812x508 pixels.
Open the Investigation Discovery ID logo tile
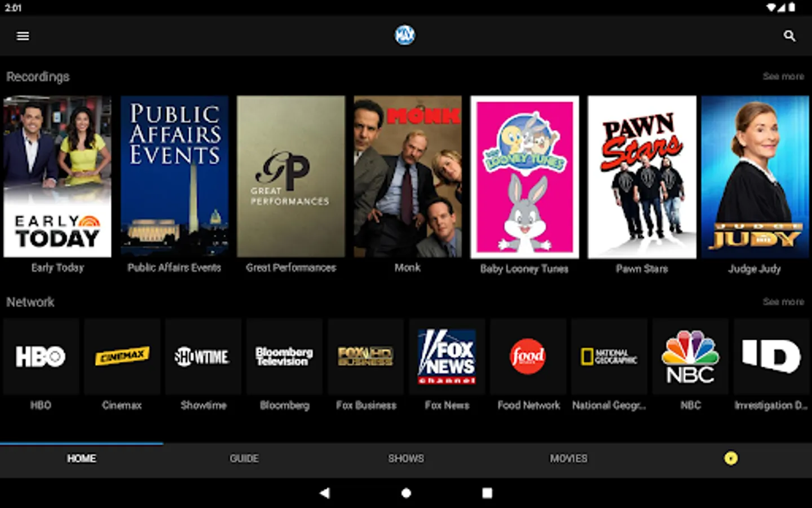pos(771,356)
